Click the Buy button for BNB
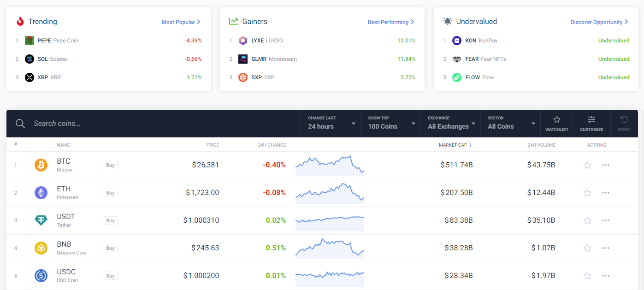Viewport: 644px width, 290px height. 110,248
